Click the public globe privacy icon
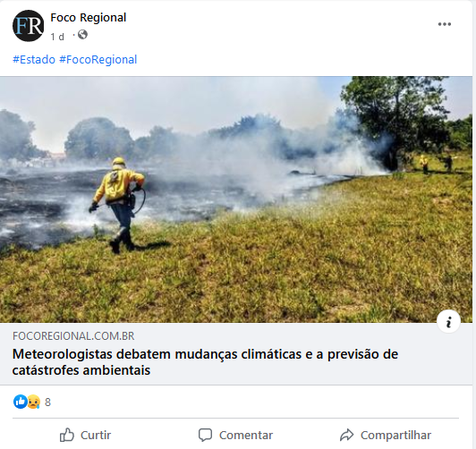The image size is (476, 449). (82, 35)
